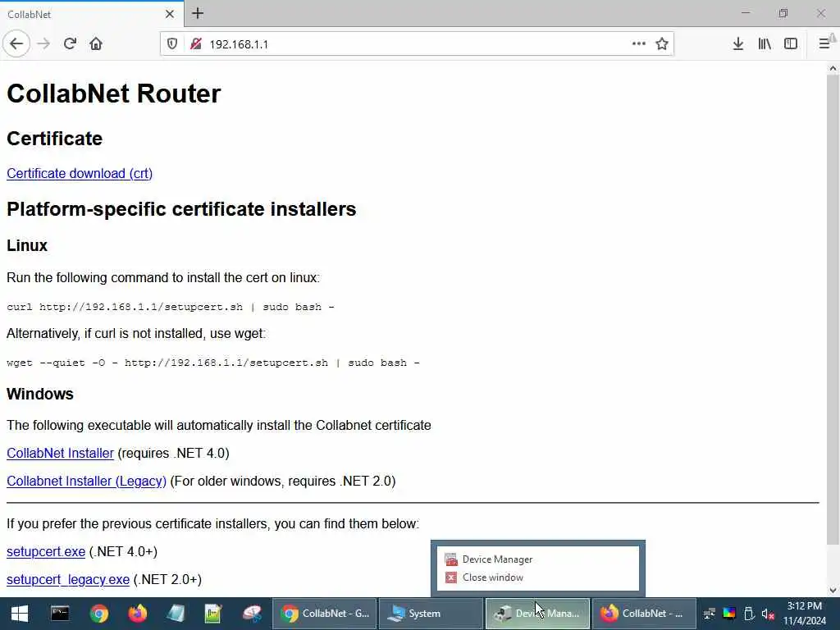Open the colorful display tray icon
The width and height of the screenshot is (840, 630).
[729, 614]
